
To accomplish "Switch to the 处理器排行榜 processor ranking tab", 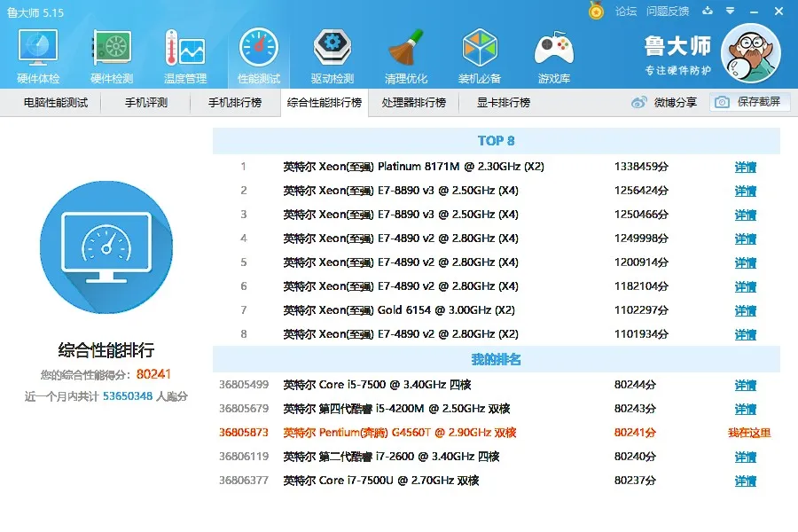I will point(412,102).
